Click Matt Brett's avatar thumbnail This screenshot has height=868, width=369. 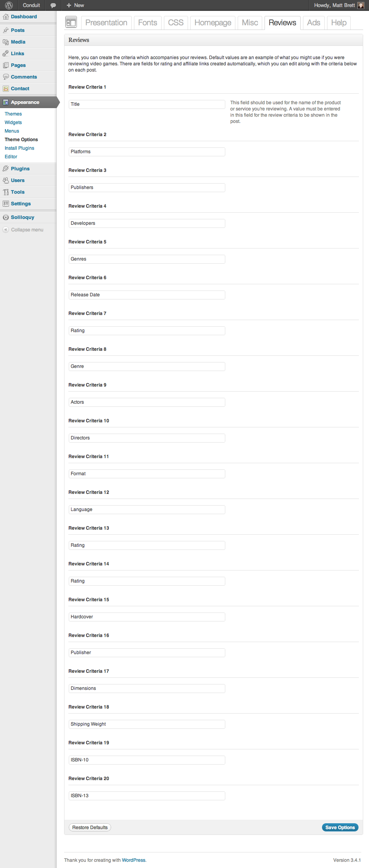click(x=361, y=5)
